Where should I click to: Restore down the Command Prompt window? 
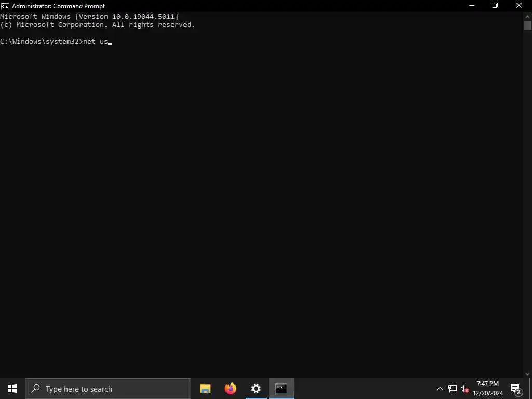pyautogui.click(x=495, y=6)
